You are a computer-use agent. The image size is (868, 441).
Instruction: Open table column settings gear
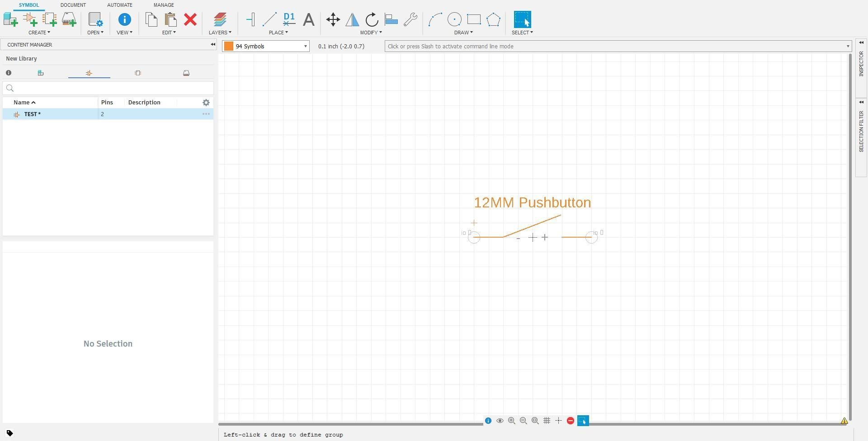(206, 103)
